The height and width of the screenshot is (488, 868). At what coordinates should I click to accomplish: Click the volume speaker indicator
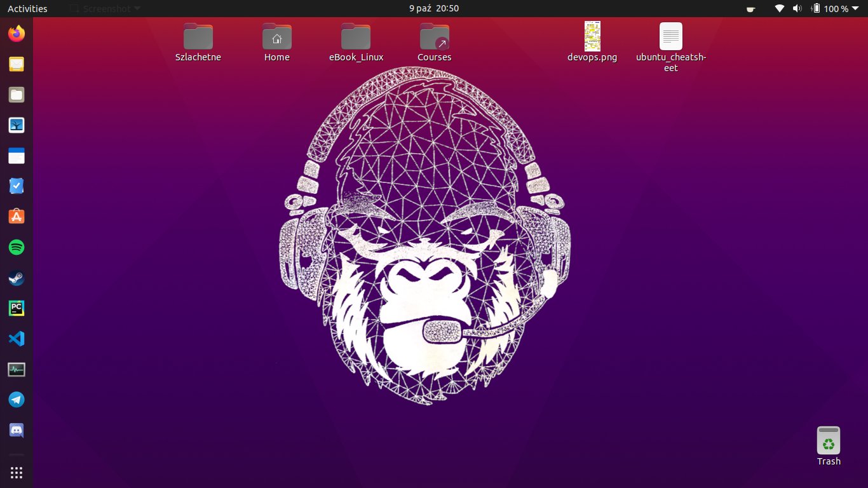[797, 9]
